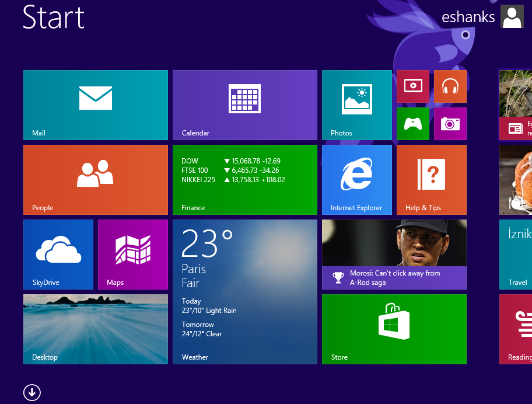Viewport: 532px width, 404px height.
Task: Open the People tile
Action: click(x=95, y=180)
